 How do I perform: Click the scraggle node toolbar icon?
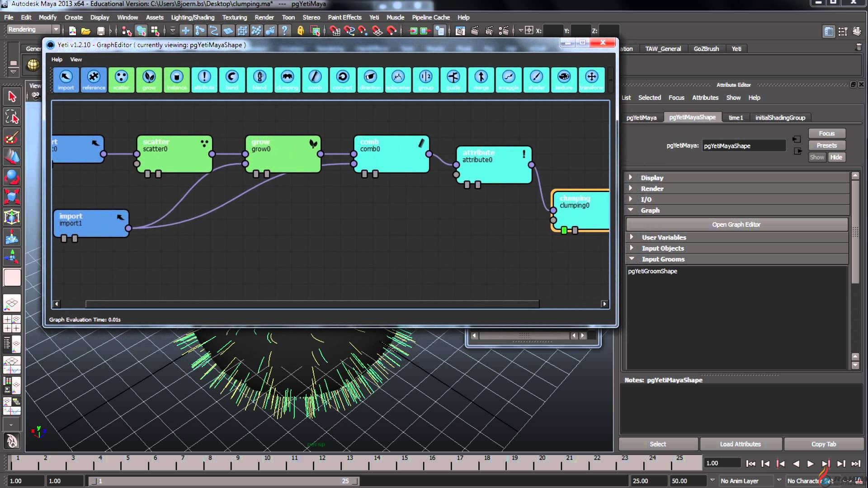508,80
